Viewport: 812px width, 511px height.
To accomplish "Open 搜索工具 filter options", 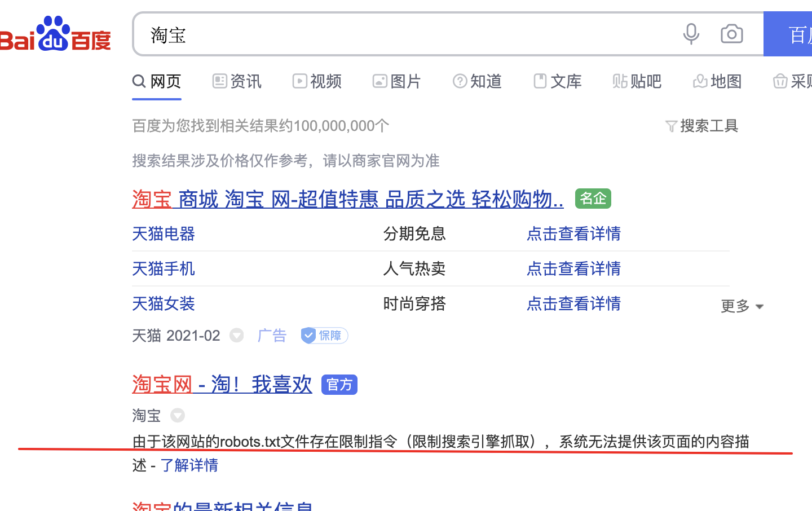I will coord(702,126).
